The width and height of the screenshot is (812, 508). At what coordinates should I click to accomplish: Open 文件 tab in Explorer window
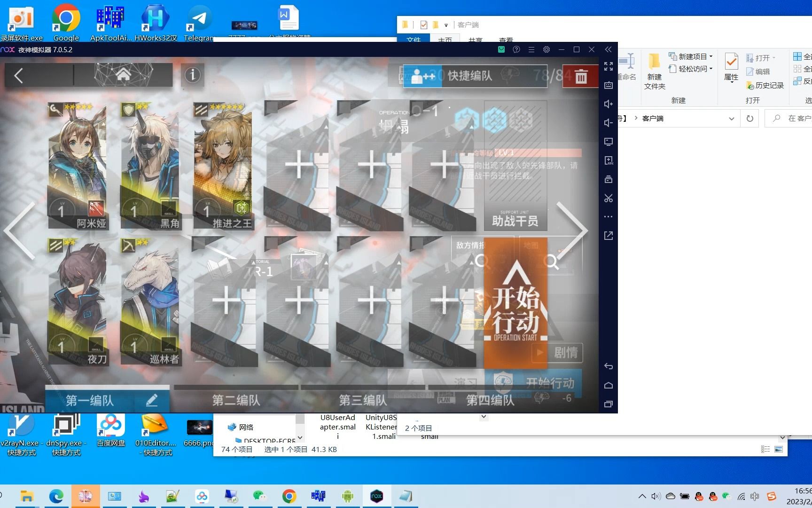414,40
